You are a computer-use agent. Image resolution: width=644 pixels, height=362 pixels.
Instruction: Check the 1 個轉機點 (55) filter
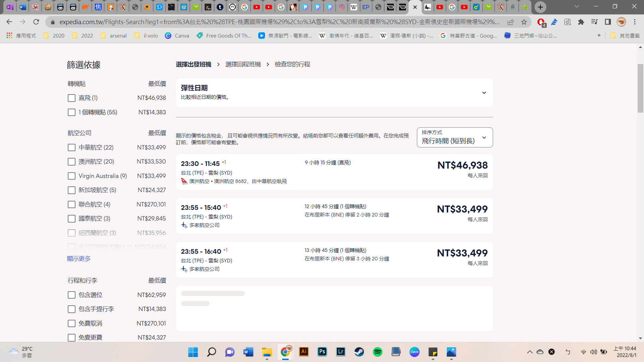pyautogui.click(x=71, y=112)
